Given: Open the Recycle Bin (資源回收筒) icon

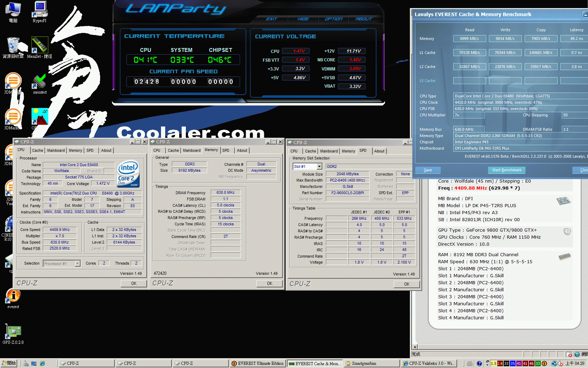Looking at the screenshot, I should [x=13, y=47].
